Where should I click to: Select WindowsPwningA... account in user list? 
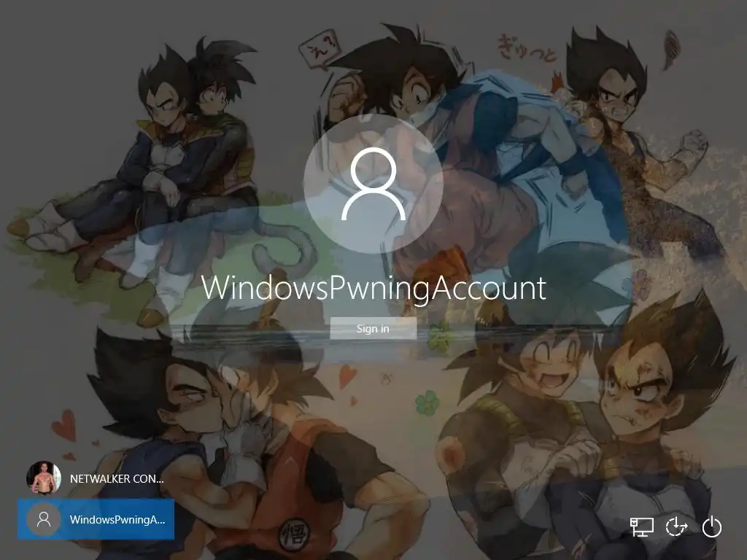tap(96, 519)
